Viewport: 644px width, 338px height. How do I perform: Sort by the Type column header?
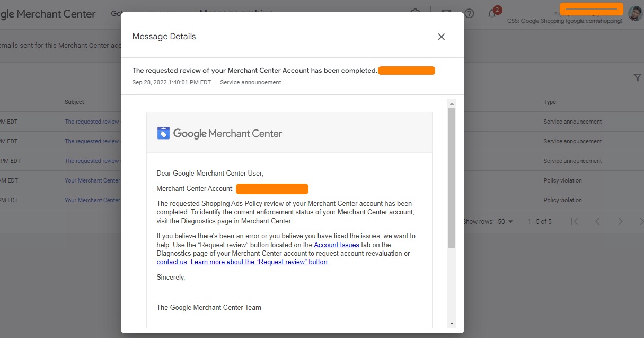tap(550, 102)
